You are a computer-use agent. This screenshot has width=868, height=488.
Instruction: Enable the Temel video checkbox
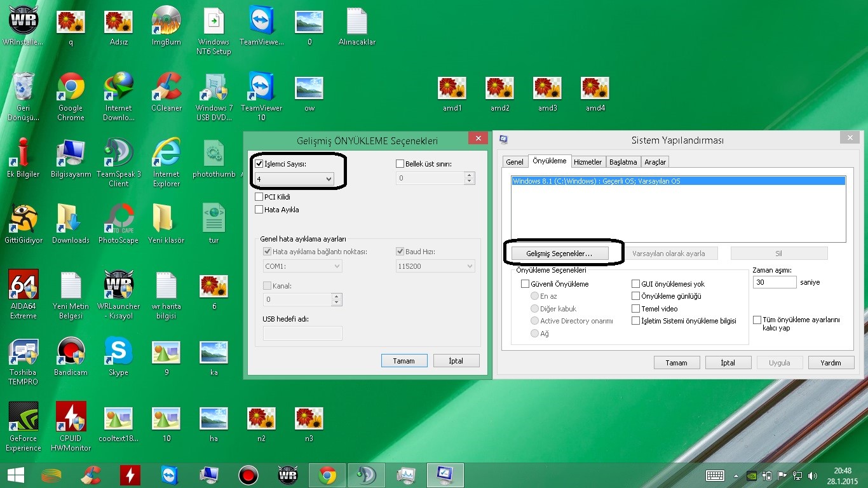pos(635,309)
